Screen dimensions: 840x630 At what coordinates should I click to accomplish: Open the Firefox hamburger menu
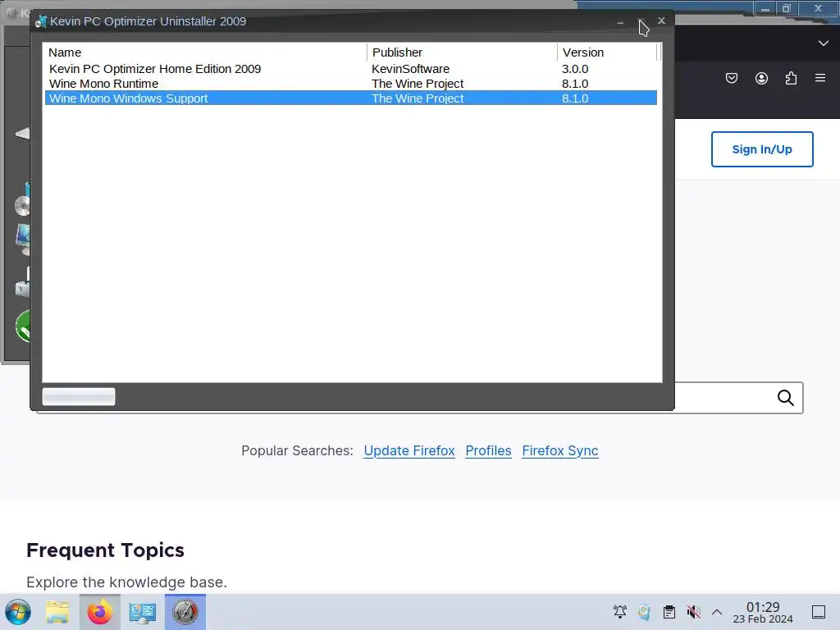tap(820, 78)
